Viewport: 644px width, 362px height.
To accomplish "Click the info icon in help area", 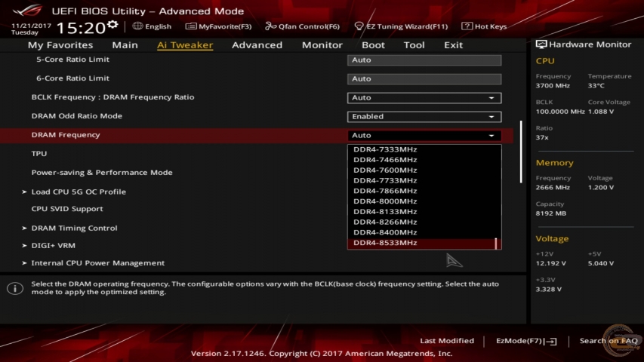I will click(15, 288).
